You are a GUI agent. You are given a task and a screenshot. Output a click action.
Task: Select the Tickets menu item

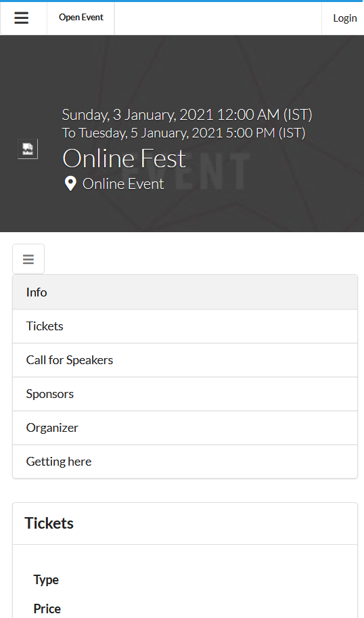(185, 326)
